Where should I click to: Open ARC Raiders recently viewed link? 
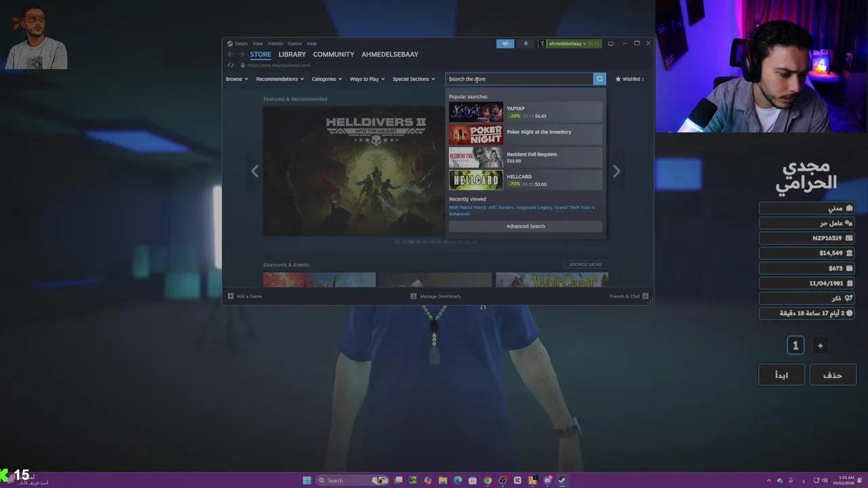501,207
